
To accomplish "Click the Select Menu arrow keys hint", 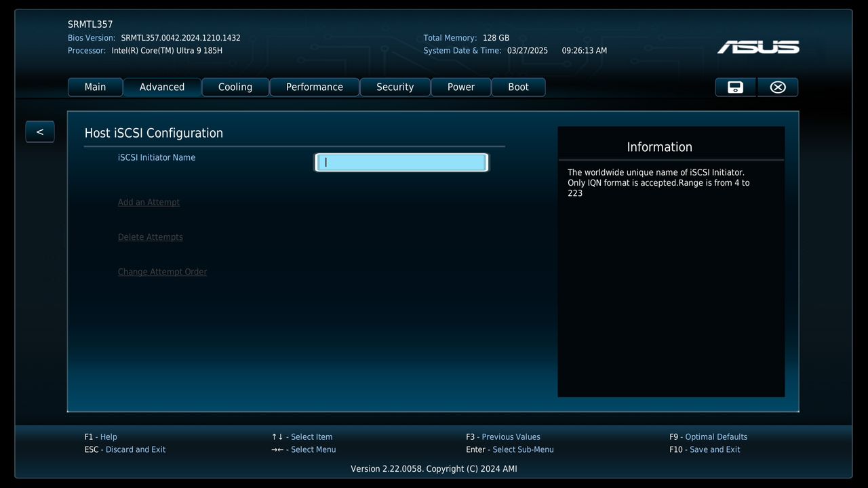I will point(304,449).
